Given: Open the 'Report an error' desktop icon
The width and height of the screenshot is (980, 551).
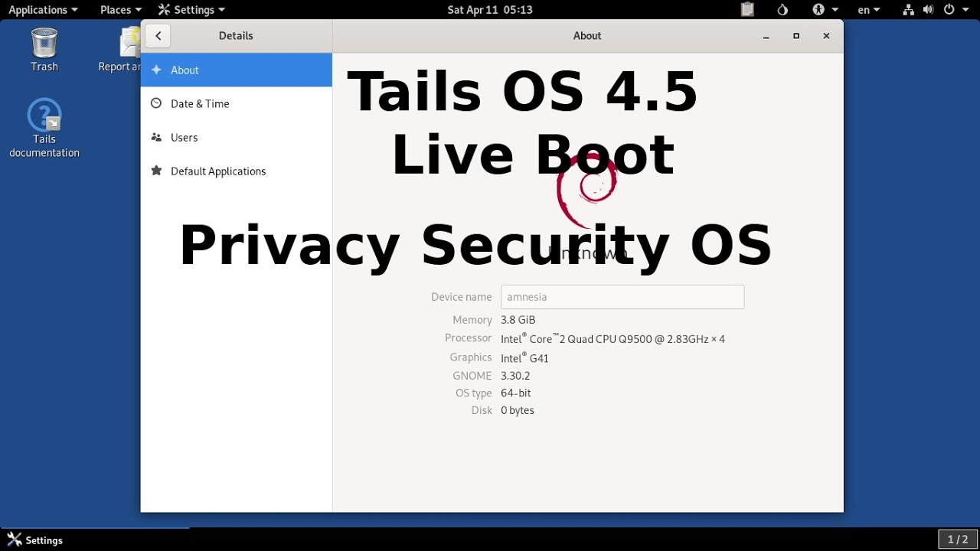Looking at the screenshot, I should pyautogui.click(x=121, y=49).
